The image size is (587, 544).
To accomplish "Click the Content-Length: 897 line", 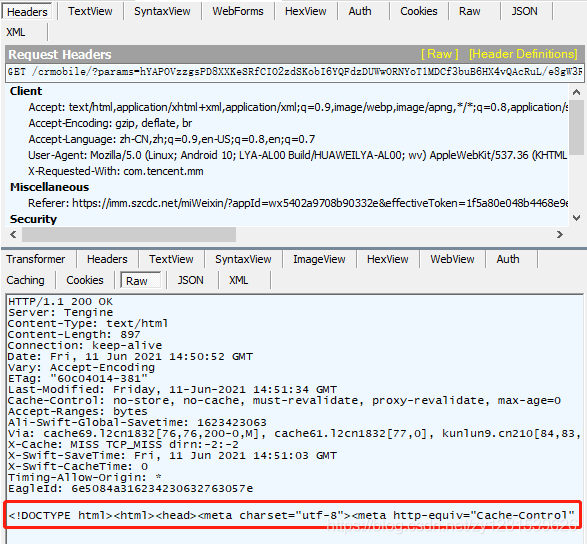I will (74, 335).
